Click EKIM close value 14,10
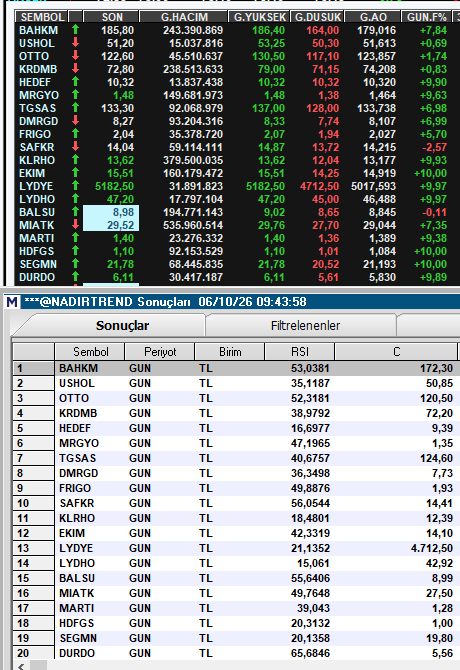 pos(439,533)
